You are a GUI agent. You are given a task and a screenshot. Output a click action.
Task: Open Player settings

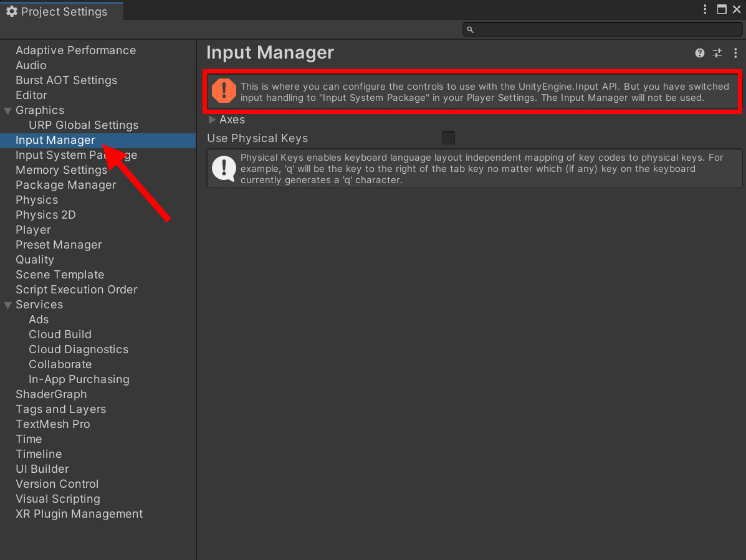click(x=33, y=230)
